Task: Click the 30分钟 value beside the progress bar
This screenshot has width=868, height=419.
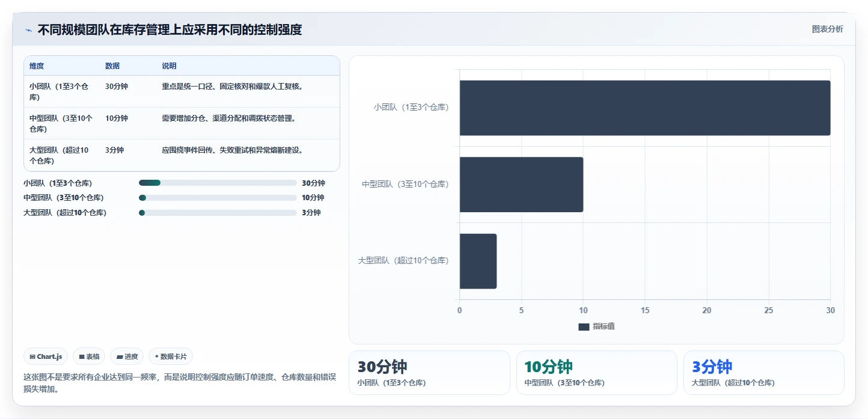Action: [313, 183]
